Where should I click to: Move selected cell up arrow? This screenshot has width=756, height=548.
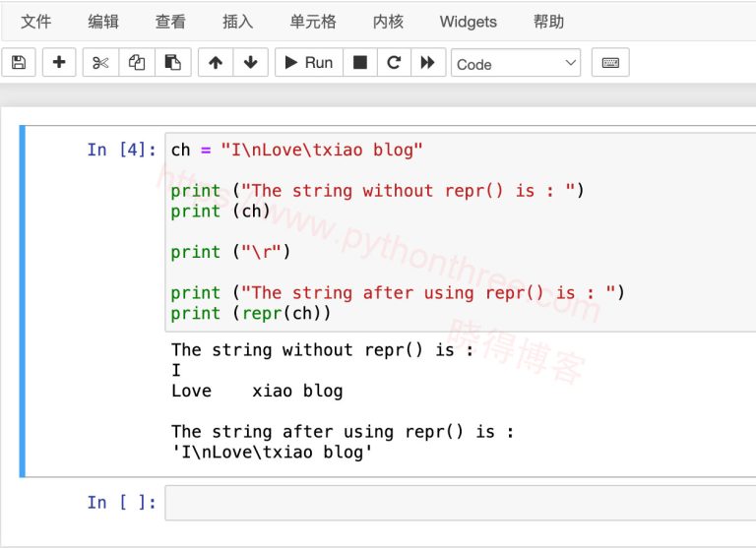(x=216, y=63)
